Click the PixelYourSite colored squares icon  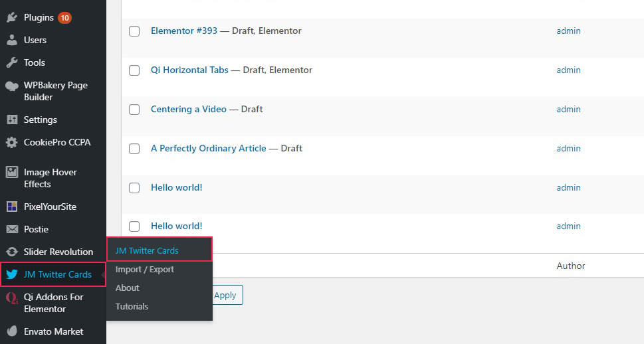pos(12,207)
